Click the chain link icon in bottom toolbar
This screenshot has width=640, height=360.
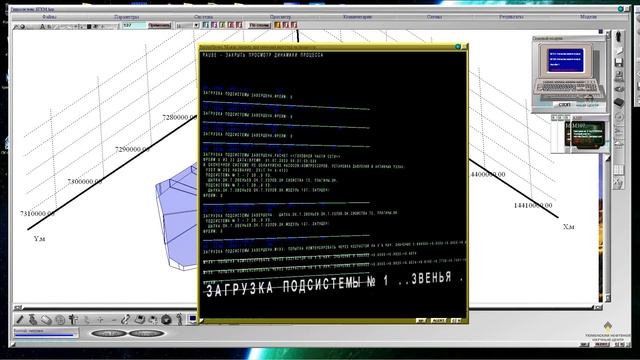125,320
